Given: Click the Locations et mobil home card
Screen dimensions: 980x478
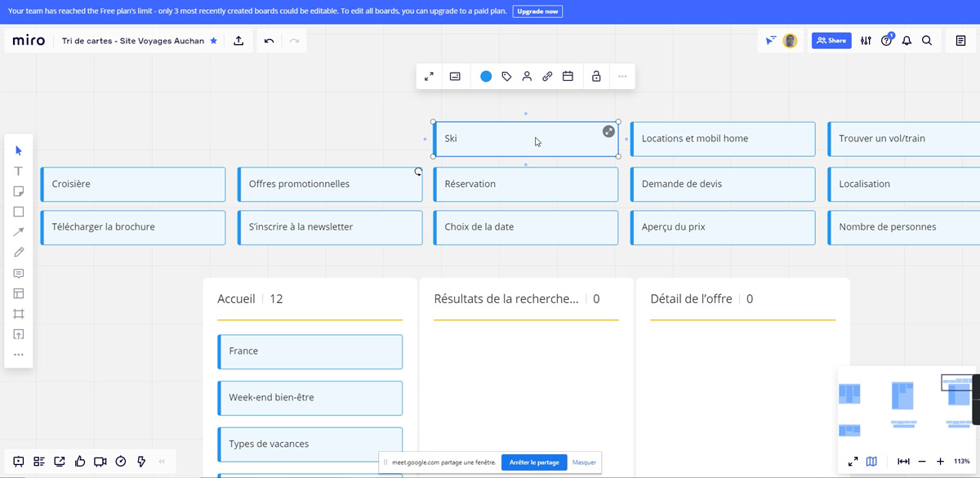Looking at the screenshot, I should (x=723, y=139).
